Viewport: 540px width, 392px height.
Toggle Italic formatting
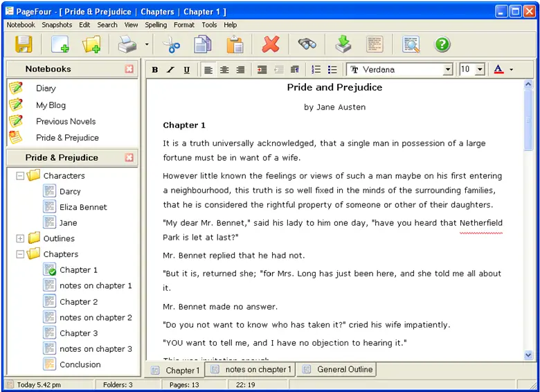click(170, 70)
